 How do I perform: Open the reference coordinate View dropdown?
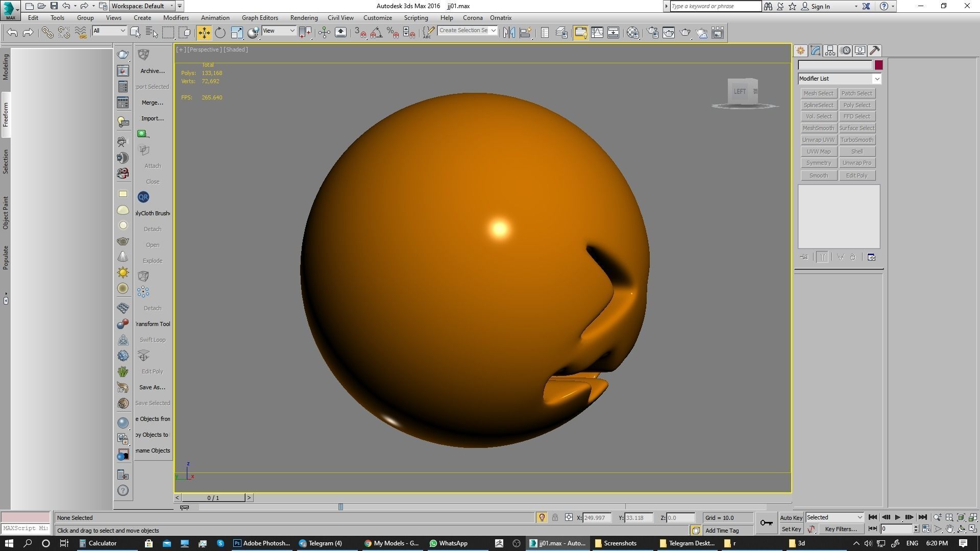[x=279, y=31]
